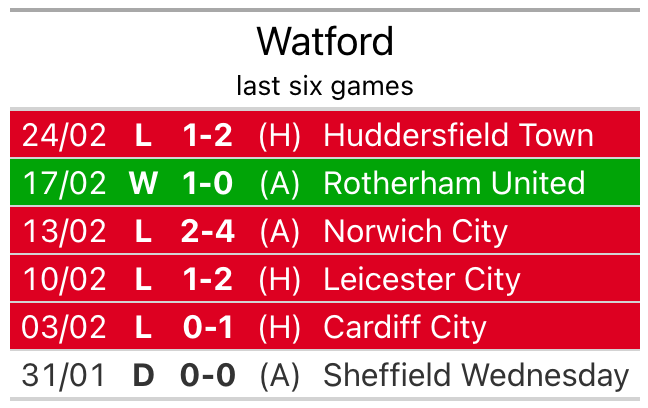
Task: Click the 0-1 score versus Cardiff
Action: tap(208, 327)
